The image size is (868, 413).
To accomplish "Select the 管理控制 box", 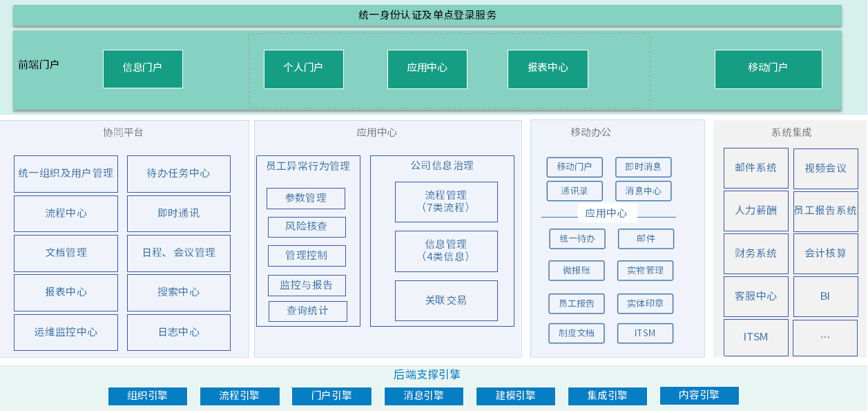I will click(307, 256).
